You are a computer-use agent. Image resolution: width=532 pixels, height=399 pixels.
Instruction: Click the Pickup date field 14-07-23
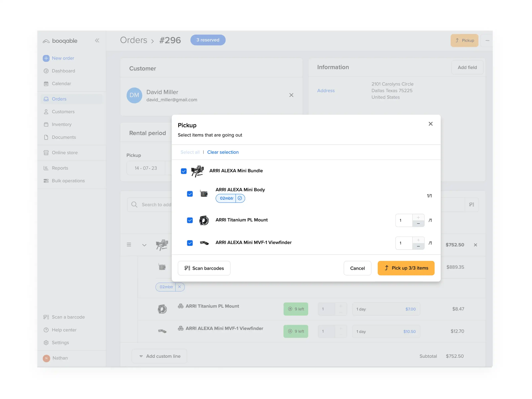[x=146, y=168]
